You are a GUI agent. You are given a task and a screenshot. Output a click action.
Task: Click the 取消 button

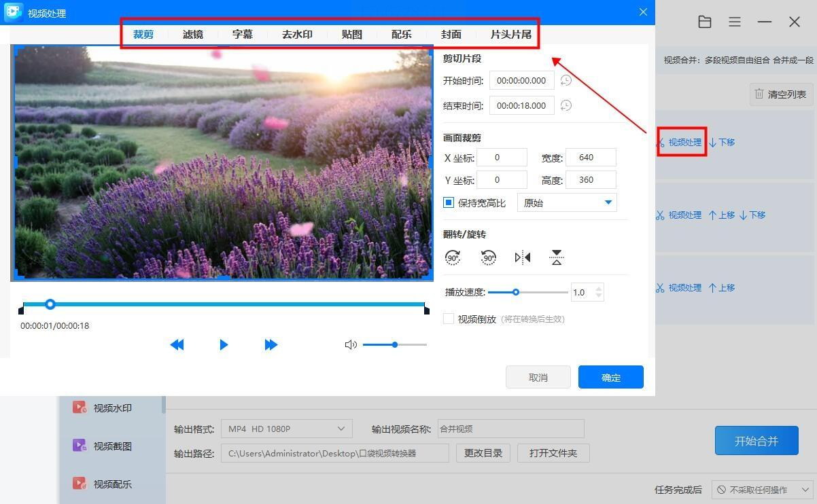538,378
